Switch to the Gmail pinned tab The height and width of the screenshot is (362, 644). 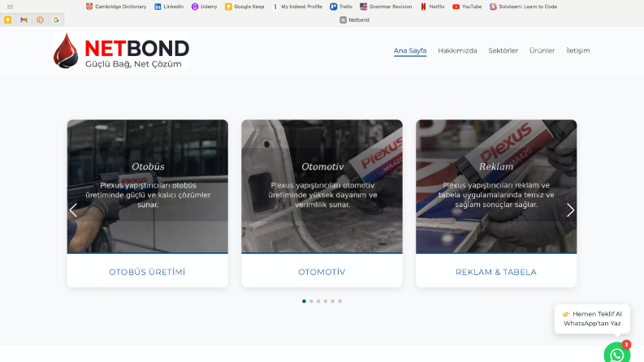(24, 19)
